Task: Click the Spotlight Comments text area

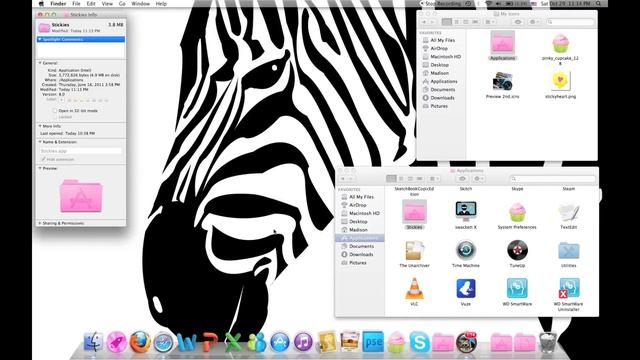Action: tap(80, 49)
